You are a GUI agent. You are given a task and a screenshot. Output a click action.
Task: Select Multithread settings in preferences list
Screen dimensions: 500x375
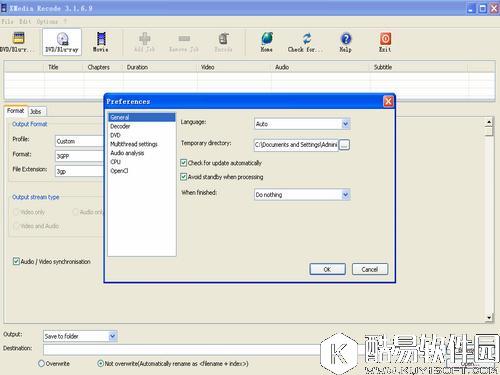tap(142, 144)
